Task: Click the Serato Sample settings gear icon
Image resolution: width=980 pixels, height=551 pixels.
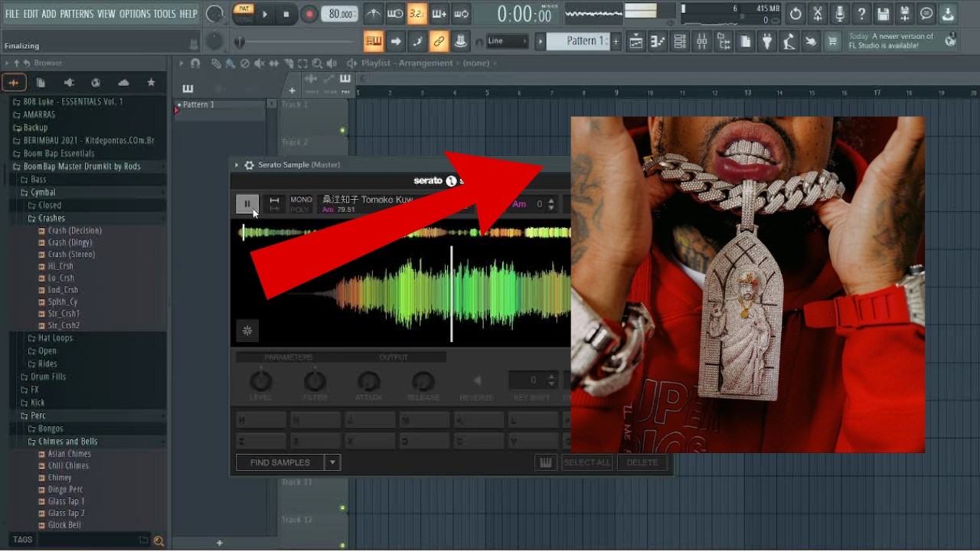Action: [x=249, y=165]
